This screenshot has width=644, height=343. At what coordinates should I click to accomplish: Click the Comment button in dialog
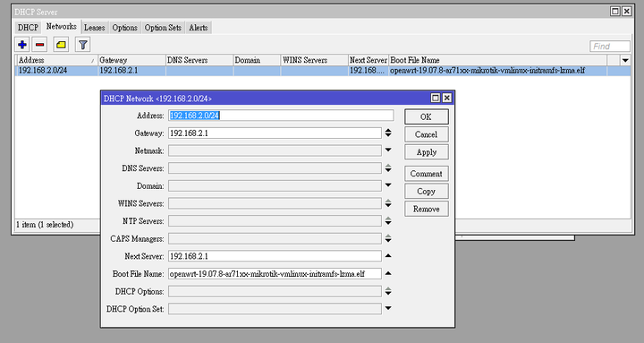[427, 174]
